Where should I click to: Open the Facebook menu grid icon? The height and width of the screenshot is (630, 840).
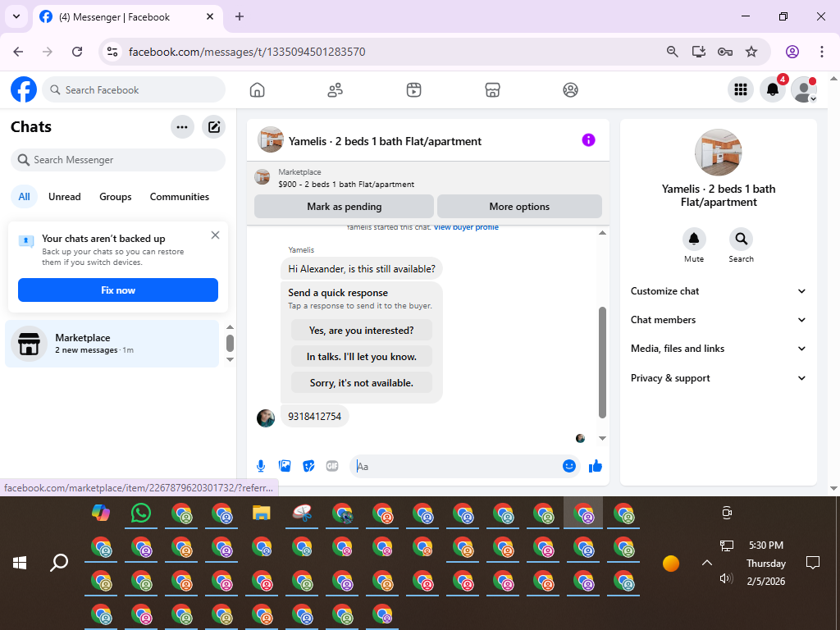tap(741, 89)
